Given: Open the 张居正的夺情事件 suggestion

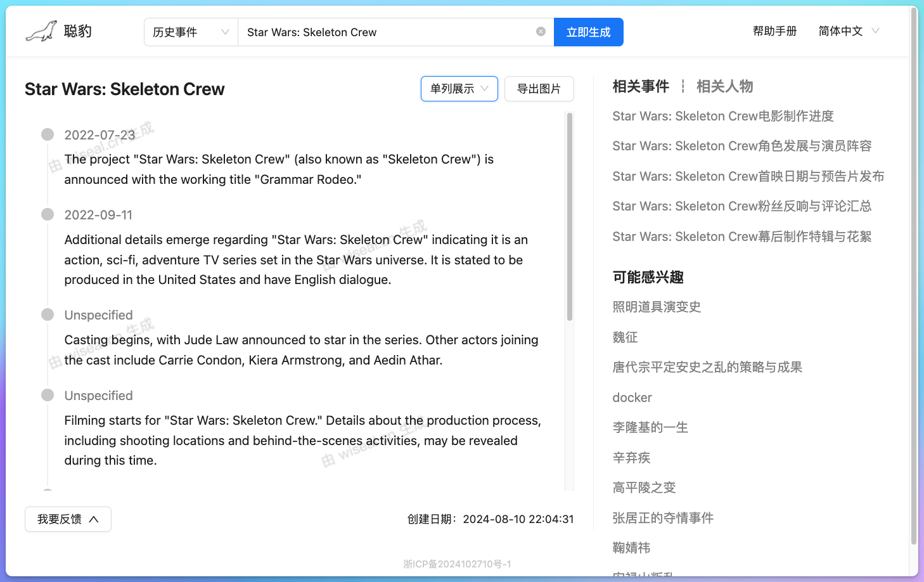Looking at the screenshot, I should click(x=663, y=518).
